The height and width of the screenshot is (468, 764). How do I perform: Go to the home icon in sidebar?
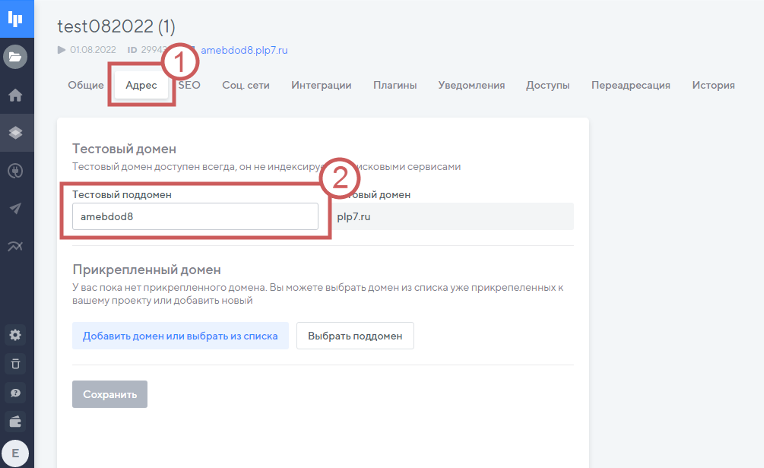pos(16,96)
